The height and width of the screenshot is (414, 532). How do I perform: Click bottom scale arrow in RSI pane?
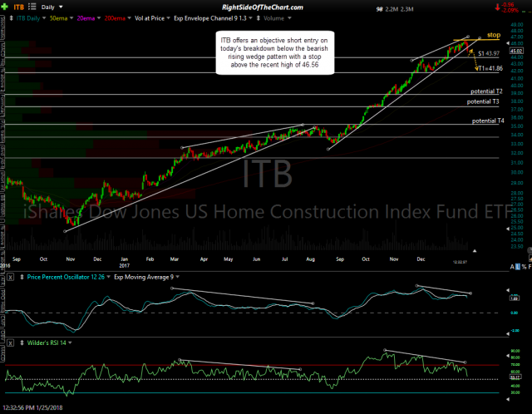click(508, 399)
